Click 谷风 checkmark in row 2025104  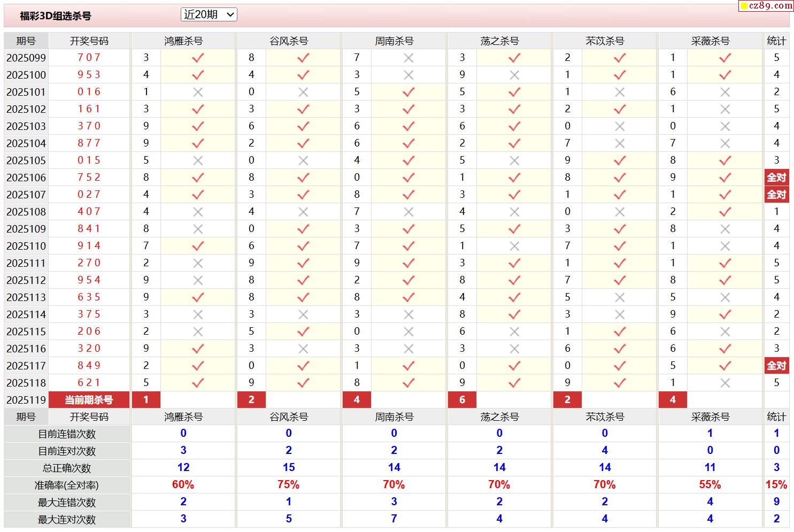pyautogui.click(x=303, y=143)
